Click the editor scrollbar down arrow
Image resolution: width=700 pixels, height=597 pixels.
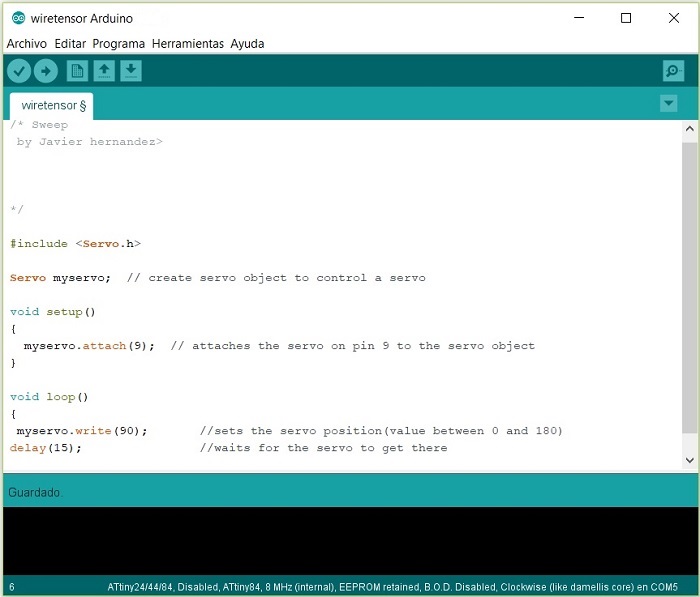click(689, 460)
